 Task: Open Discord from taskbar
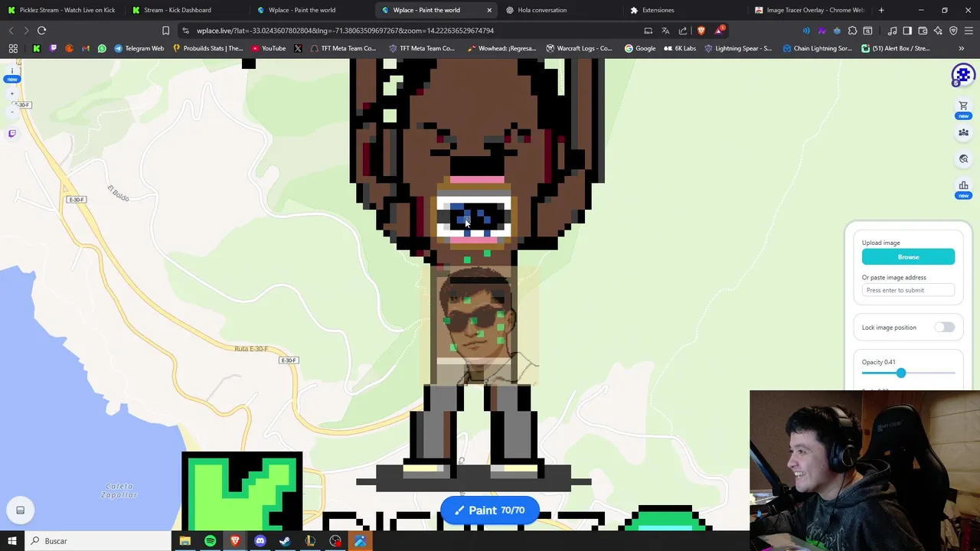260,541
